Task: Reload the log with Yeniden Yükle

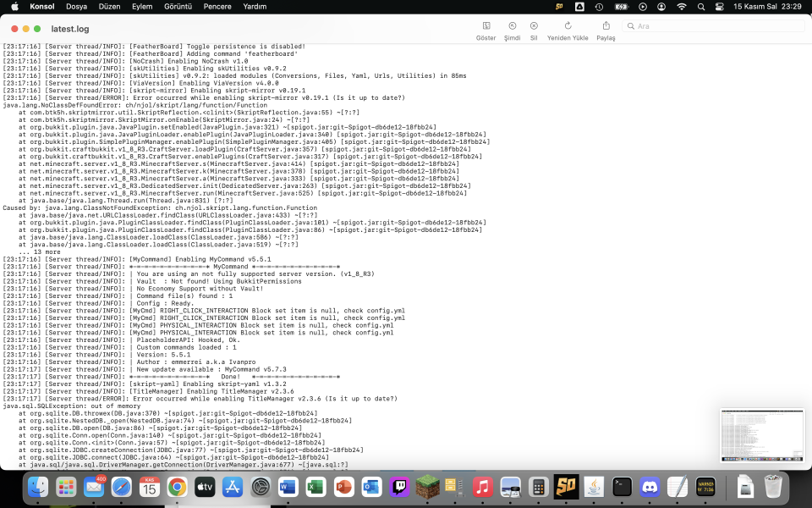Action: tap(568, 26)
